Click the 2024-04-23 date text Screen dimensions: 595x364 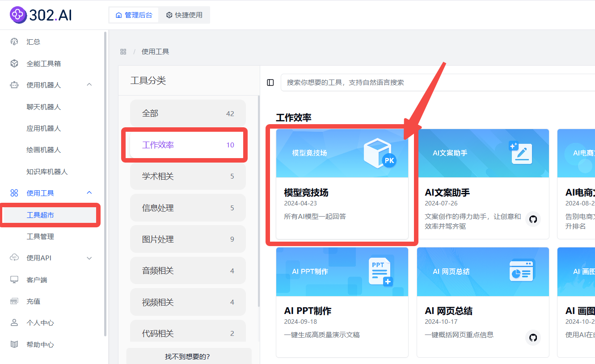tap(300, 203)
